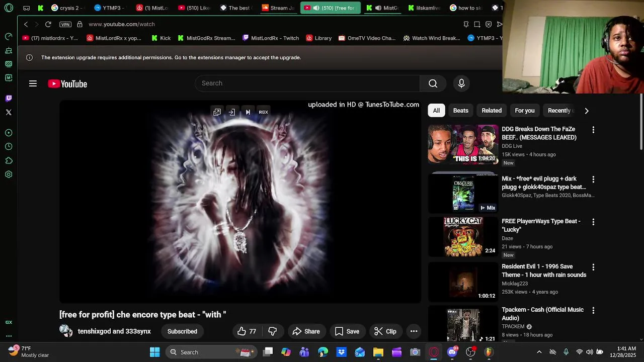Select the Recently uploaded filter chip
644x362 pixels.
pos(559,111)
